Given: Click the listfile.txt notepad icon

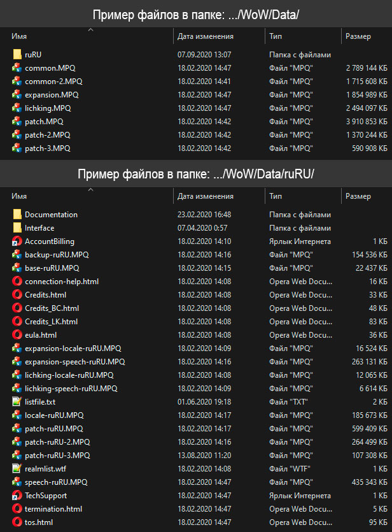Looking at the screenshot, I should tap(17, 402).
